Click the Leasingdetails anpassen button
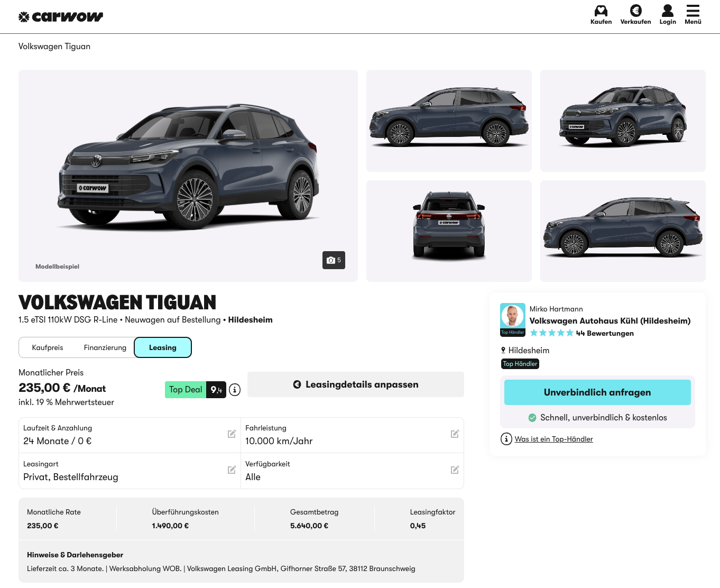The width and height of the screenshot is (720, 588). coord(356,384)
